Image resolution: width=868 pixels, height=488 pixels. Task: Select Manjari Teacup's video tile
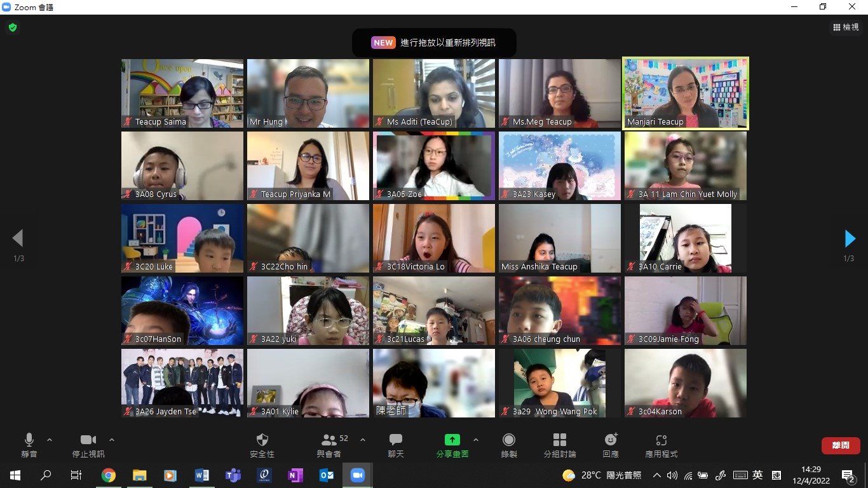click(686, 93)
